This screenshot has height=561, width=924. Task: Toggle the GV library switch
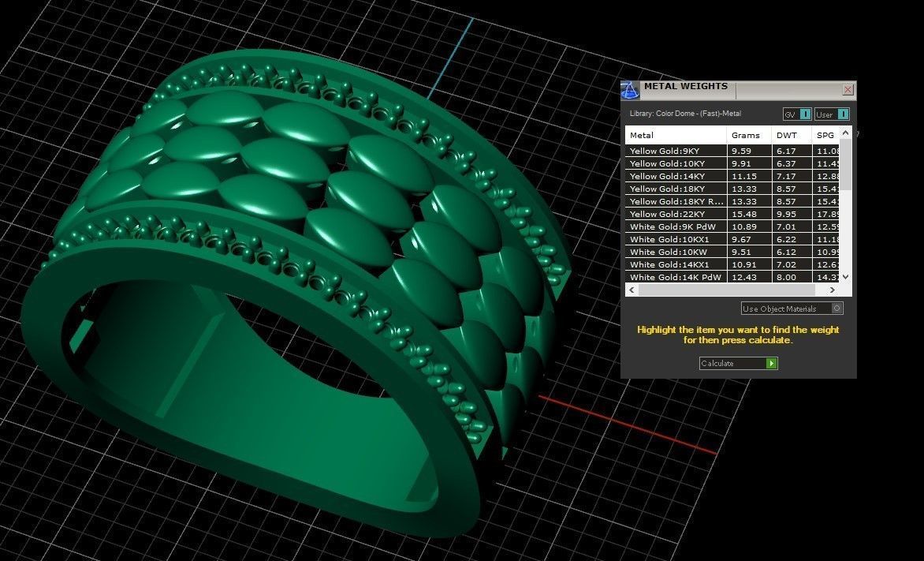coord(797,114)
